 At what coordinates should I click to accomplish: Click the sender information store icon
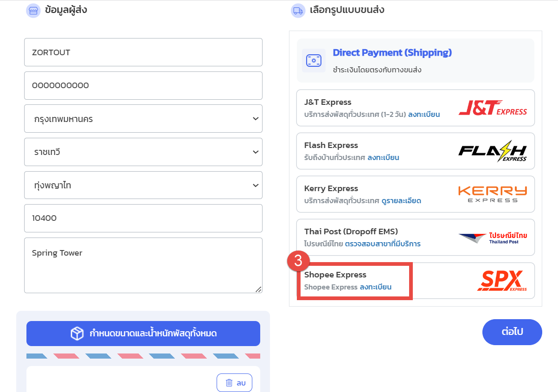click(33, 11)
